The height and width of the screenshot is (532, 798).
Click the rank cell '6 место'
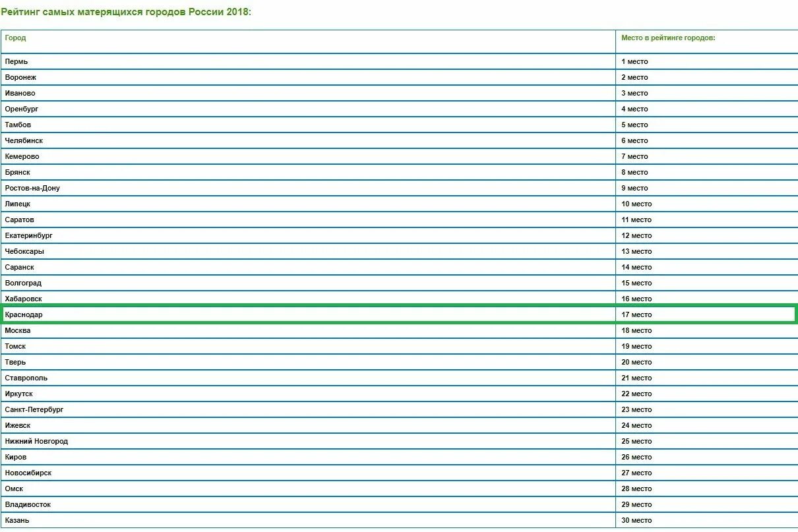click(707, 140)
